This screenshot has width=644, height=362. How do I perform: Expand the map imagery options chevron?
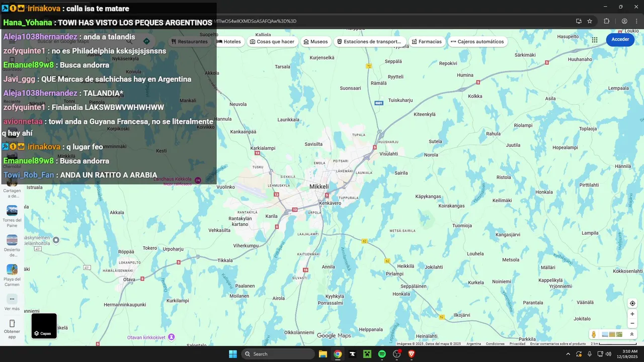[632, 334]
